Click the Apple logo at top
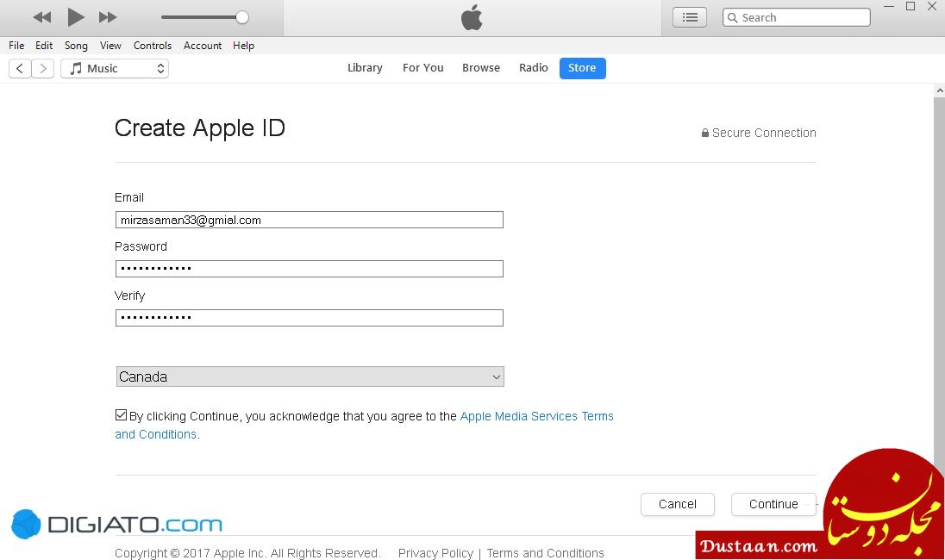This screenshot has width=945, height=560. [x=472, y=17]
